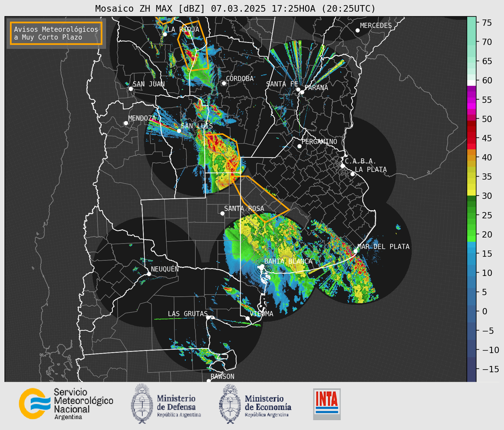
Task: Select the Rawson city marker
Action: 209,381
